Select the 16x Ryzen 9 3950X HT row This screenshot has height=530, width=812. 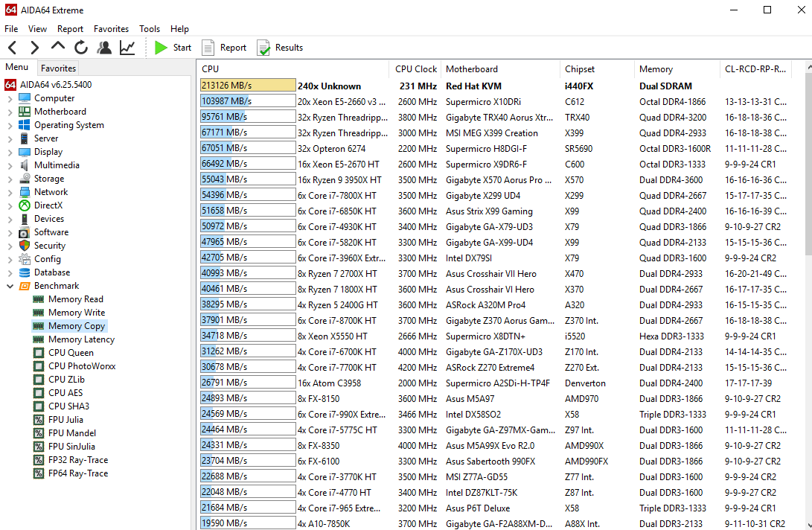click(x=494, y=180)
